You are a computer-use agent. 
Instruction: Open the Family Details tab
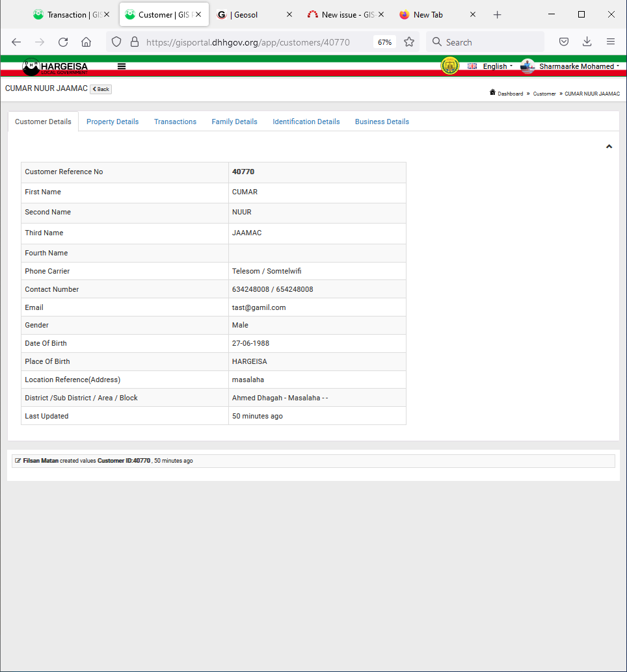coord(234,122)
